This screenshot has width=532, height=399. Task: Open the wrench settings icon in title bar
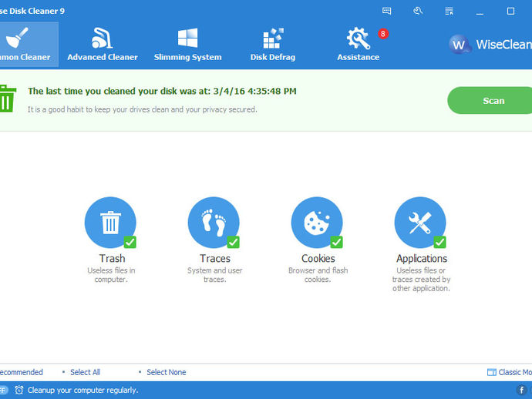(418, 12)
